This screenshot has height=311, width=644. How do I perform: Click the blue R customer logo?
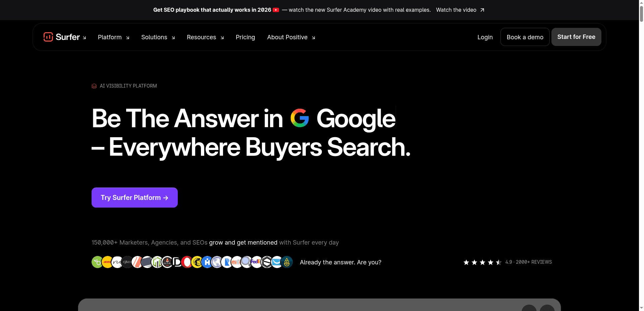pos(227,262)
